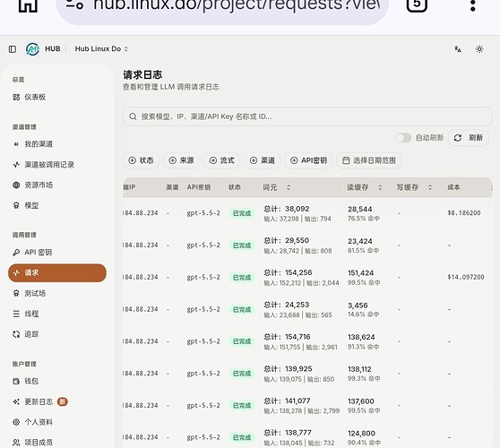500x448 pixels.
Task: Open the browser three-dot menu
Action: 473,4
